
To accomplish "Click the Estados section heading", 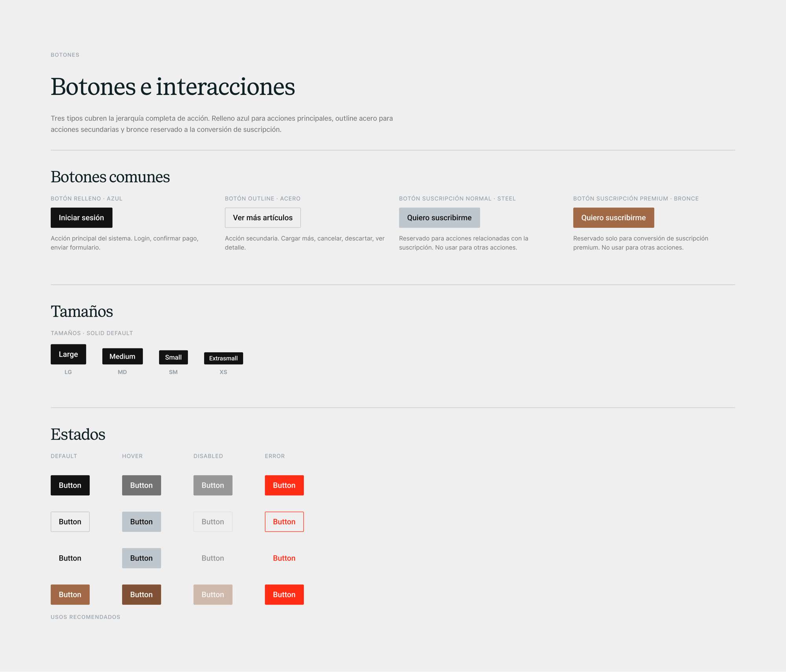I will pyautogui.click(x=78, y=434).
